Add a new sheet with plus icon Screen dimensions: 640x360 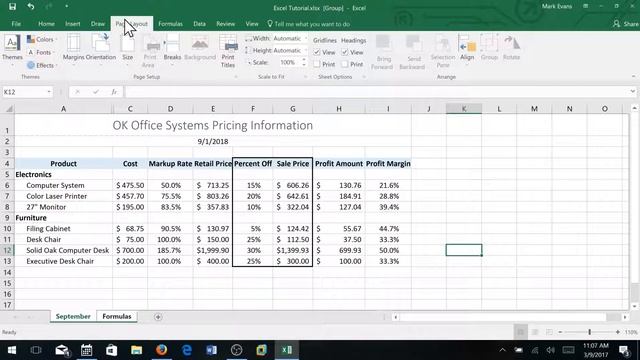point(158,317)
